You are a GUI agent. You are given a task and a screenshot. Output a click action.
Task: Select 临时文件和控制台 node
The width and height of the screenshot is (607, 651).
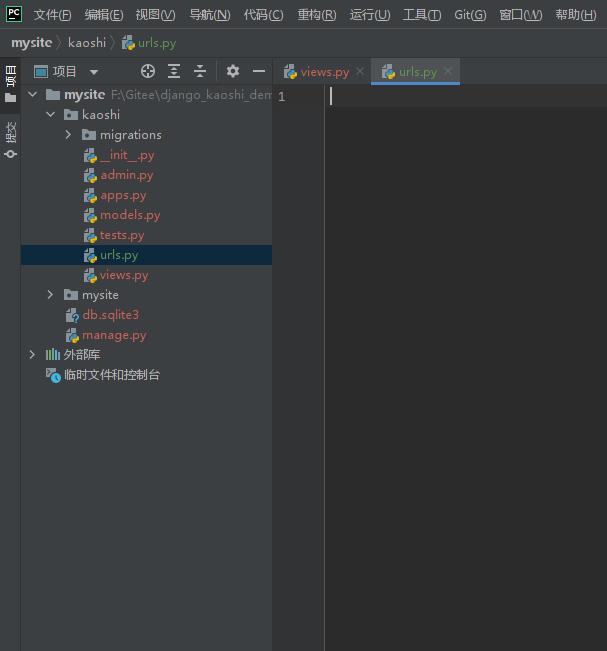tap(147, 375)
